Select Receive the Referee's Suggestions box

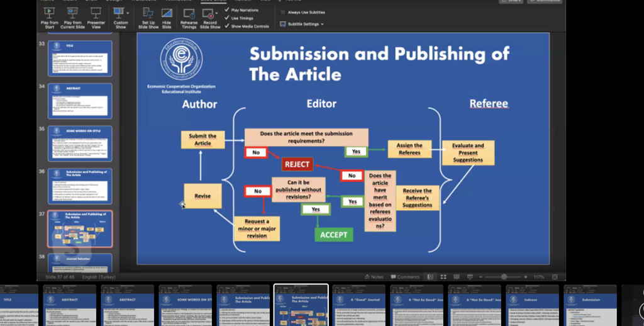(418, 198)
